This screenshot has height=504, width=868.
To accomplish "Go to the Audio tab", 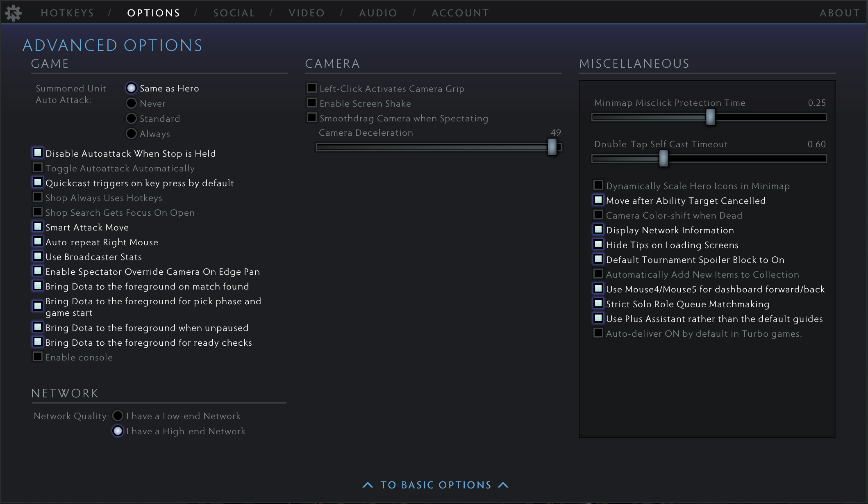I will point(378,13).
